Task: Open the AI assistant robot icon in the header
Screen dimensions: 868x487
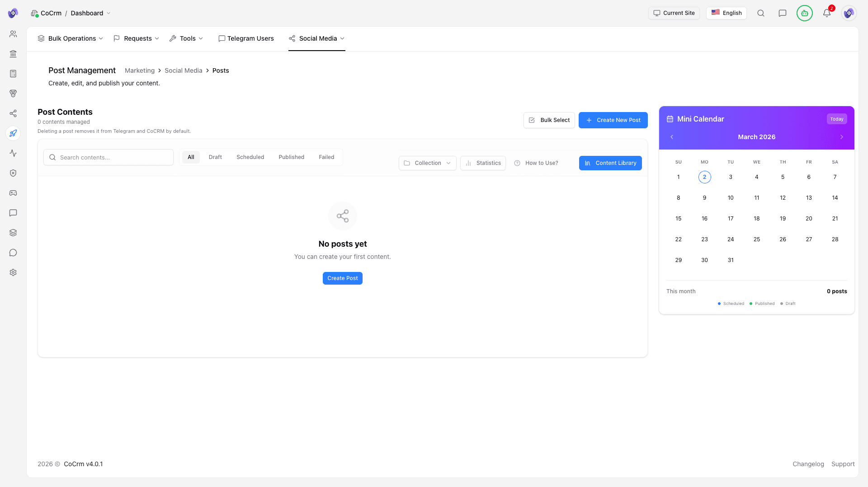Action: pyautogui.click(x=804, y=13)
